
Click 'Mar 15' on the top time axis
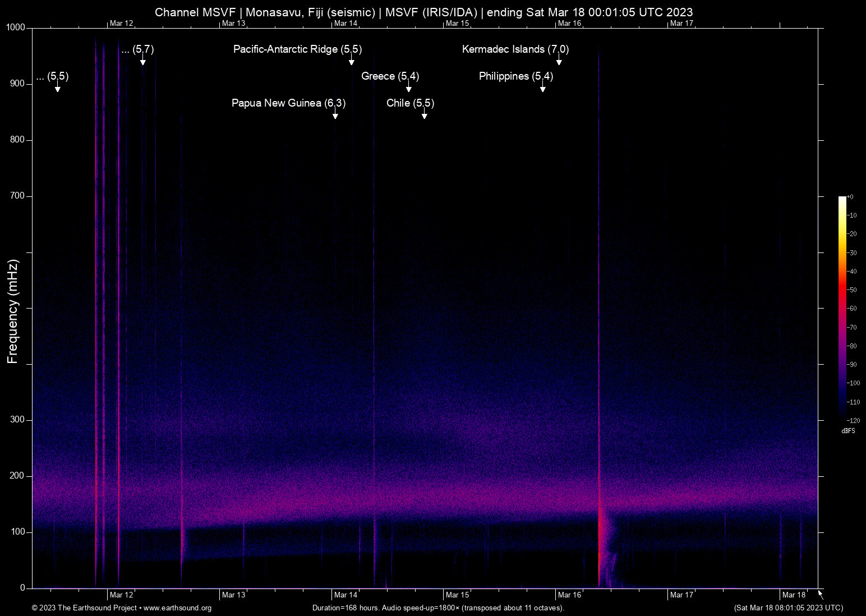(457, 24)
